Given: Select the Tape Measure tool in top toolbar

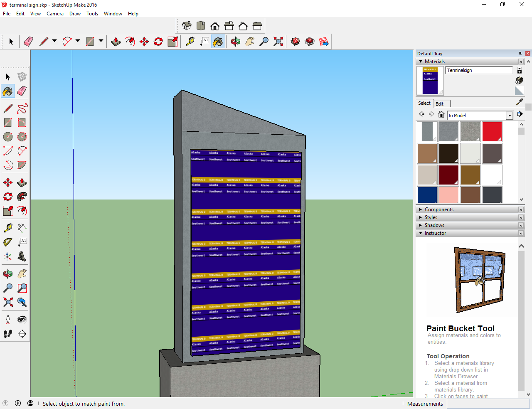Looking at the screenshot, I should pos(190,42).
